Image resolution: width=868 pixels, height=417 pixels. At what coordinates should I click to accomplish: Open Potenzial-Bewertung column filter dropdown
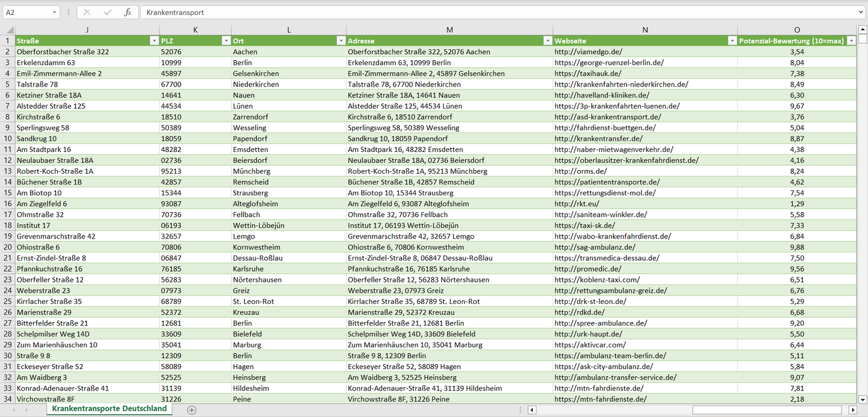click(851, 41)
